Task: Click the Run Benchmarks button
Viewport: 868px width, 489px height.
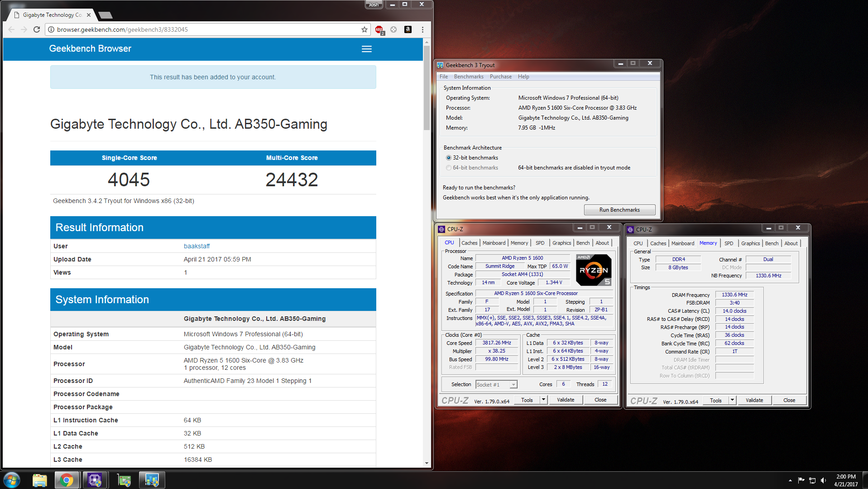Action: [x=619, y=210]
